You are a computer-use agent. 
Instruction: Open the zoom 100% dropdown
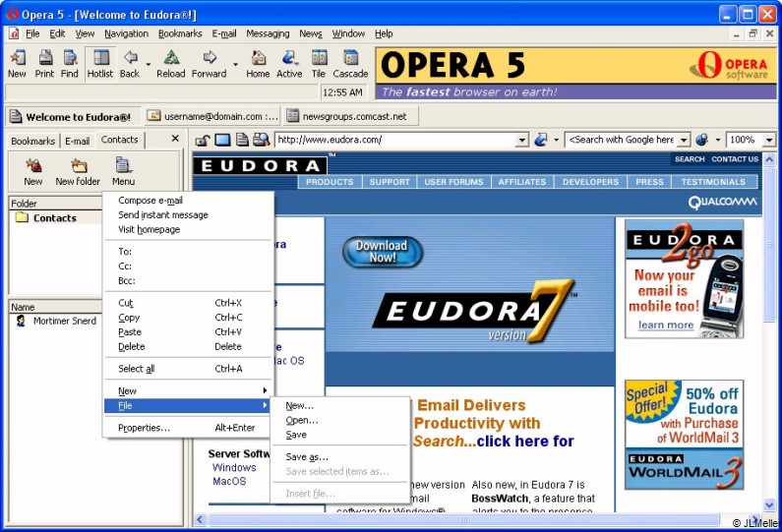point(769,141)
